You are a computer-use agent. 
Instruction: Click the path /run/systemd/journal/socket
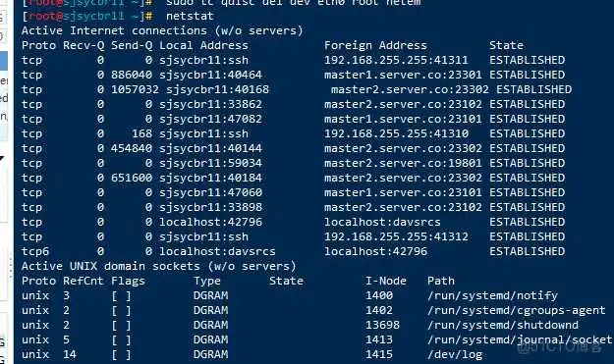click(x=520, y=340)
